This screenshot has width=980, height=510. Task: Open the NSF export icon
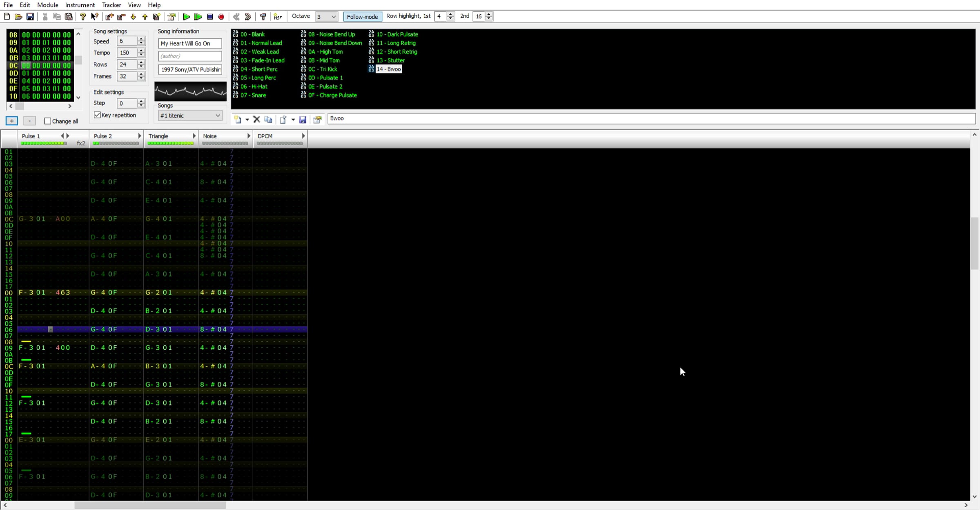278,17
